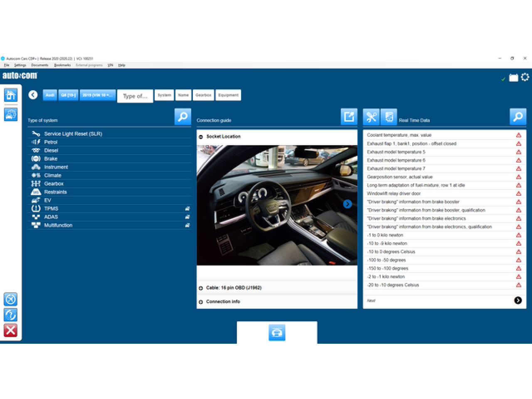Open the wrench and screwdriver tools icon
This screenshot has height=399, width=532.
371,117
